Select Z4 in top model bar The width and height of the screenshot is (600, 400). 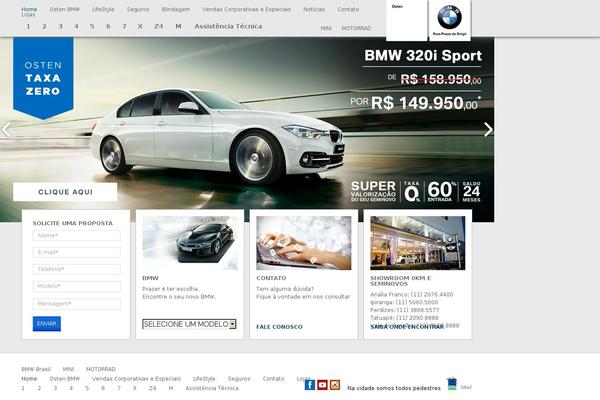[158, 26]
